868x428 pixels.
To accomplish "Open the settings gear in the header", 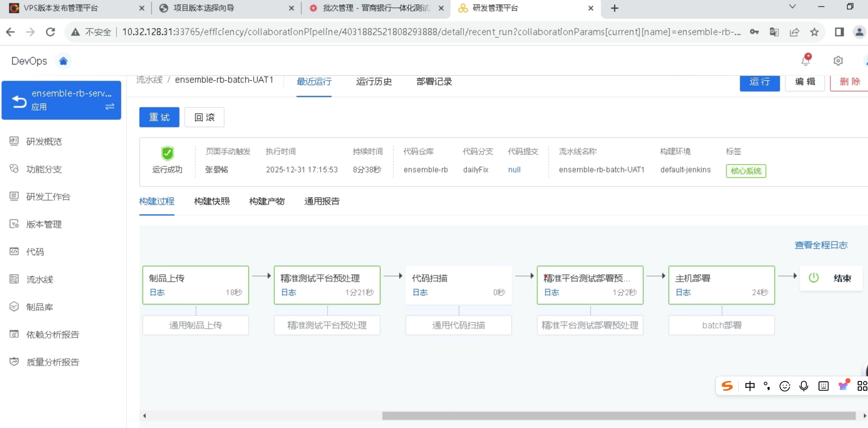I will pyautogui.click(x=838, y=61).
